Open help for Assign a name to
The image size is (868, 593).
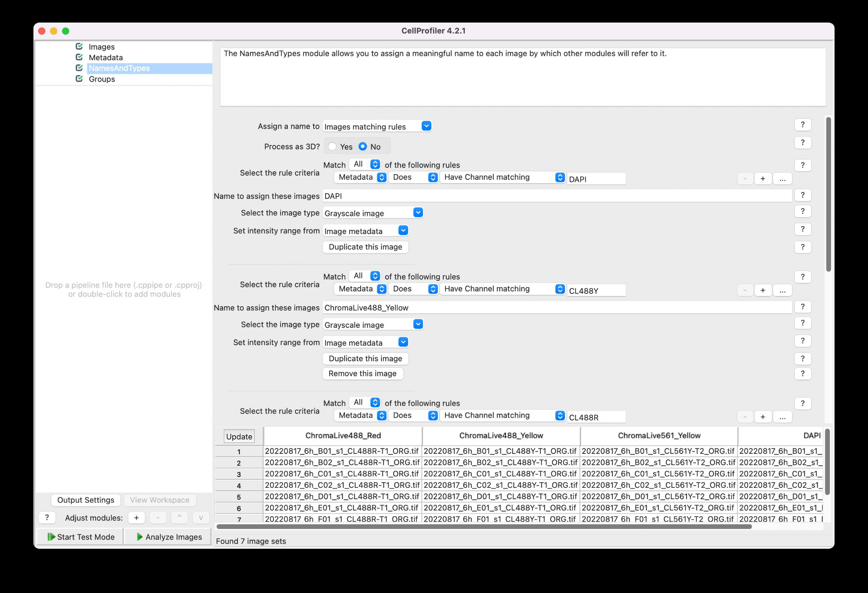click(803, 125)
